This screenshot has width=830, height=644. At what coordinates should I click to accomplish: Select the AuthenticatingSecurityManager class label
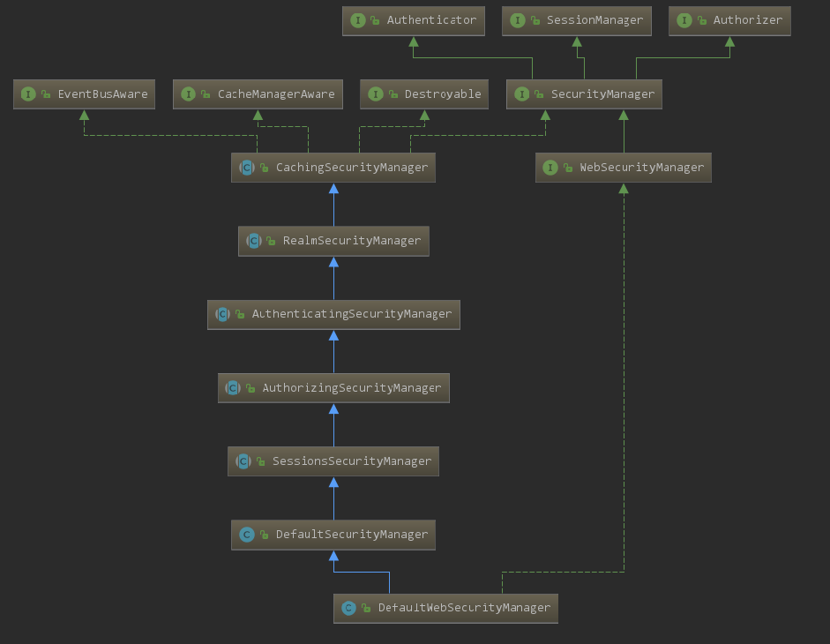click(x=351, y=314)
